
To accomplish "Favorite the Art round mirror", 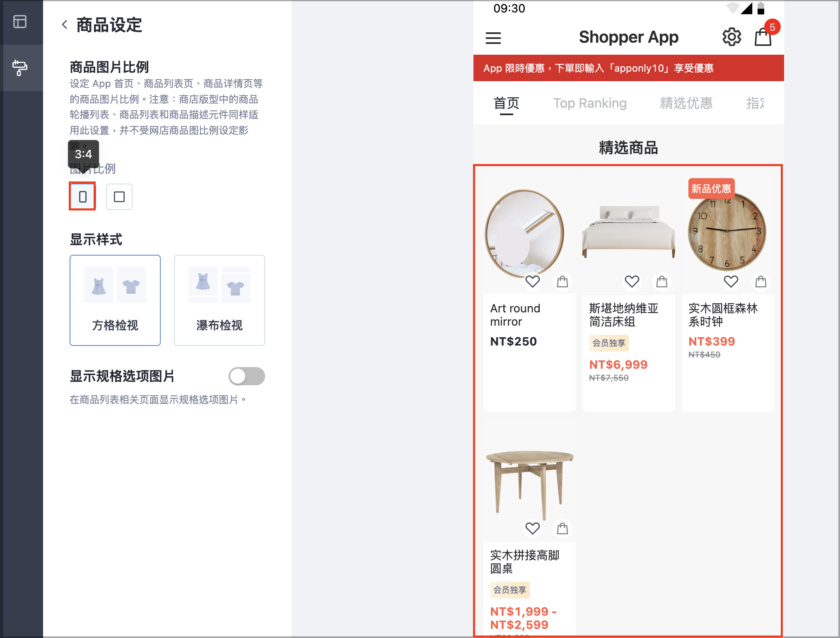I will pos(533,282).
